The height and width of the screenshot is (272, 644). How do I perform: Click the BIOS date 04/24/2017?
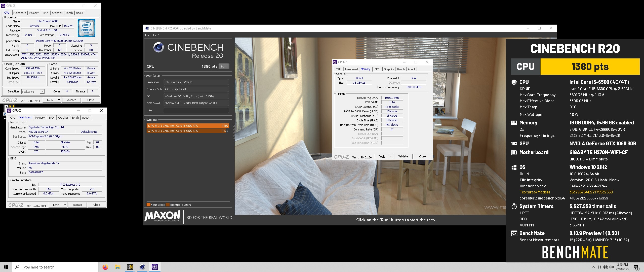tap(65, 172)
